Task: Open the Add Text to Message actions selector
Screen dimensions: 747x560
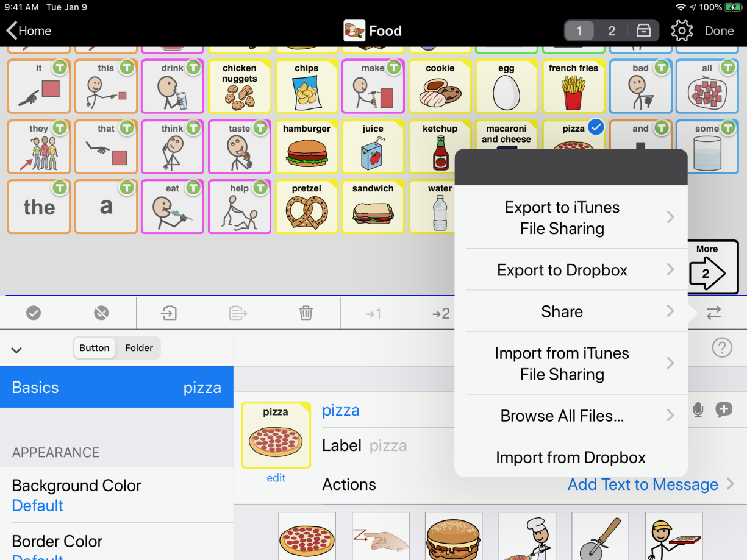Action: pyautogui.click(x=642, y=484)
